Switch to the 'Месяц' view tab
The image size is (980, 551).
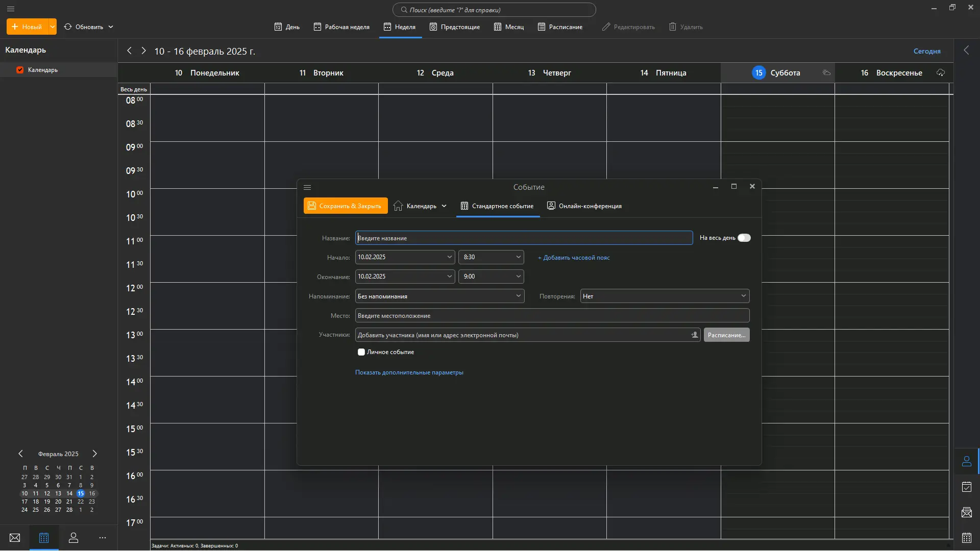(509, 27)
